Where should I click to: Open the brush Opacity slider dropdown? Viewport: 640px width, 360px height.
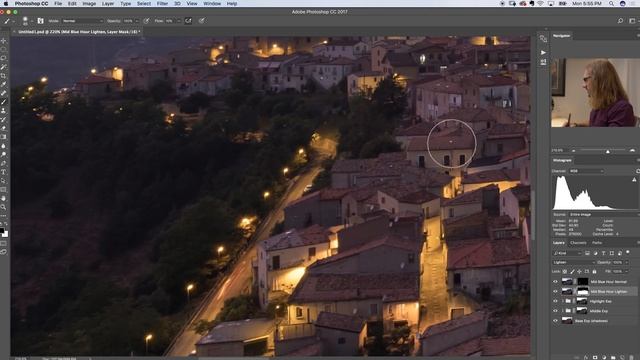pyautogui.click(x=137, y=21)
